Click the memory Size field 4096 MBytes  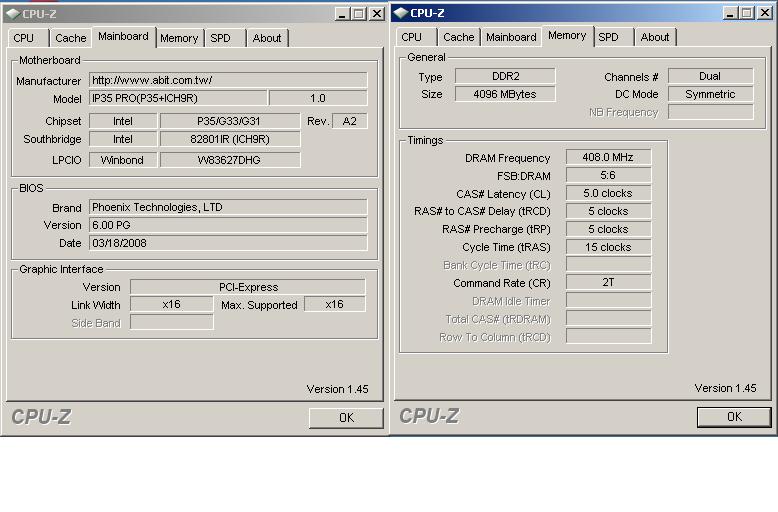click(x=505, y=94)
